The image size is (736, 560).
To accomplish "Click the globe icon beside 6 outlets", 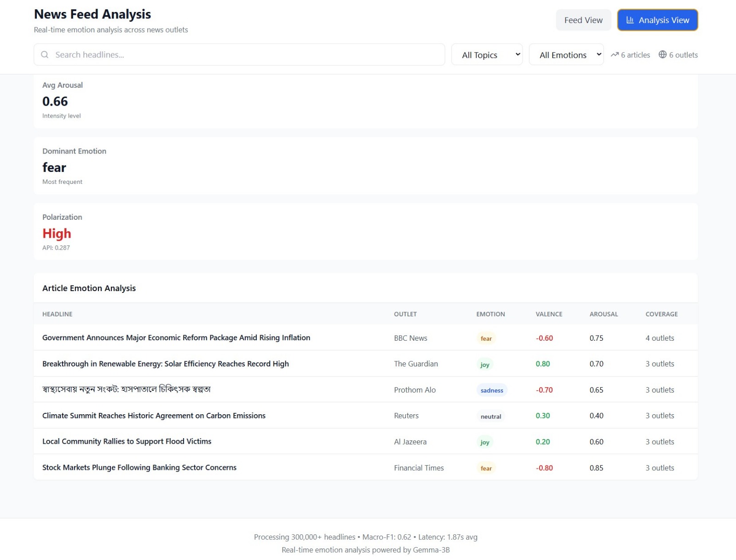I will point(662,55).
